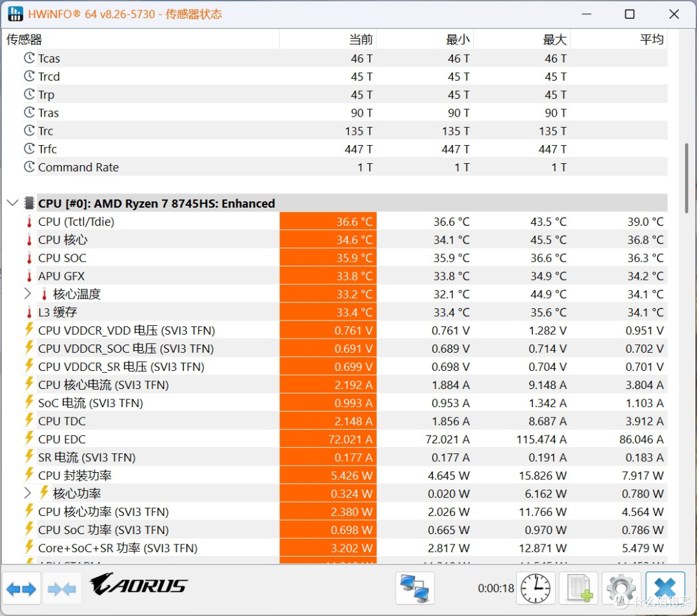The height and width of the screenshot is (616, 697).
Task: Click lightning icon beside SoC 电流
Action: (29, 401)
